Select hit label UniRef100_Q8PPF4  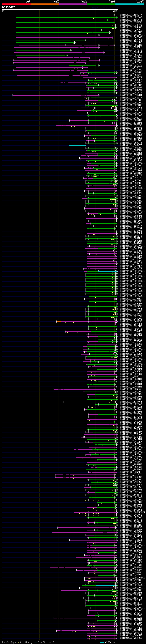[131, 324]
